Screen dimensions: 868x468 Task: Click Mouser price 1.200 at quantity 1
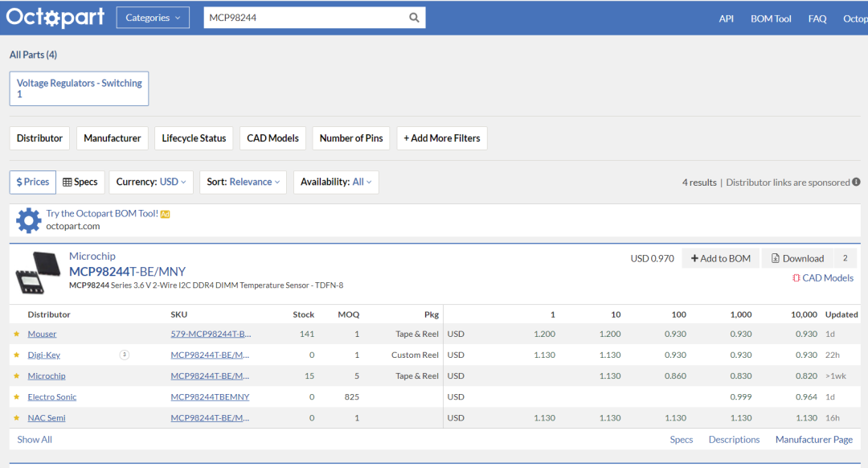click(x=545, y=334)
